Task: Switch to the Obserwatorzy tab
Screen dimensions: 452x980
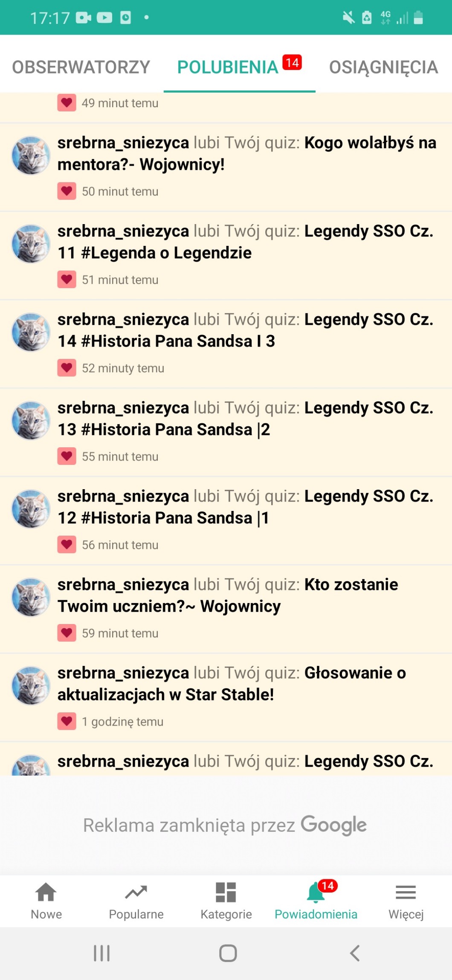Action: click(x=81, y=67)
